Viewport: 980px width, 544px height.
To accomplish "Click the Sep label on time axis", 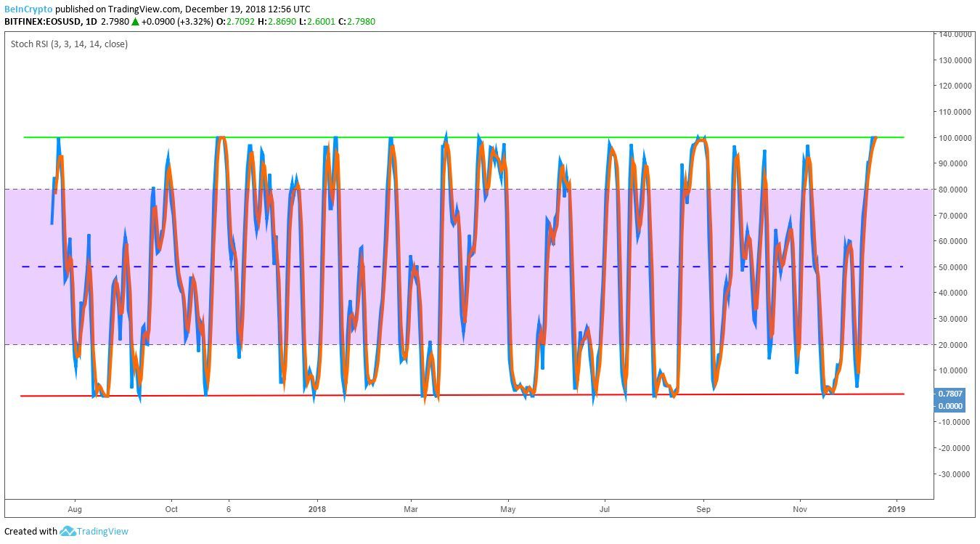I will pos(703,510).
